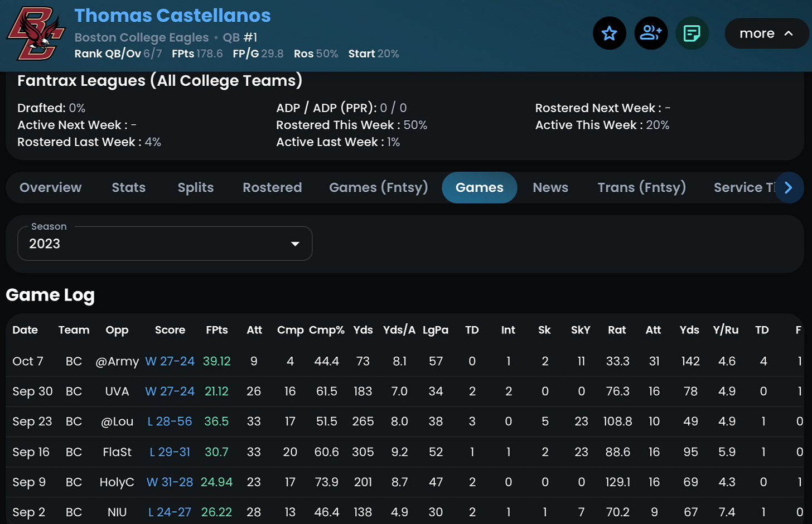Click the @Army score W 27-24 link
The image size is (812, 524).
click(170, 361)
